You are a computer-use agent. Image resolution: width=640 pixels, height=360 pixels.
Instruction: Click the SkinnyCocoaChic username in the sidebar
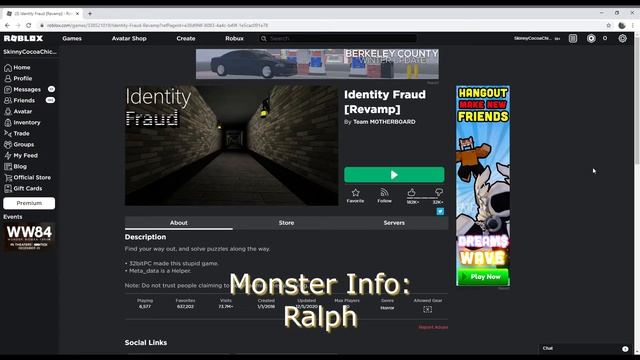30,52
